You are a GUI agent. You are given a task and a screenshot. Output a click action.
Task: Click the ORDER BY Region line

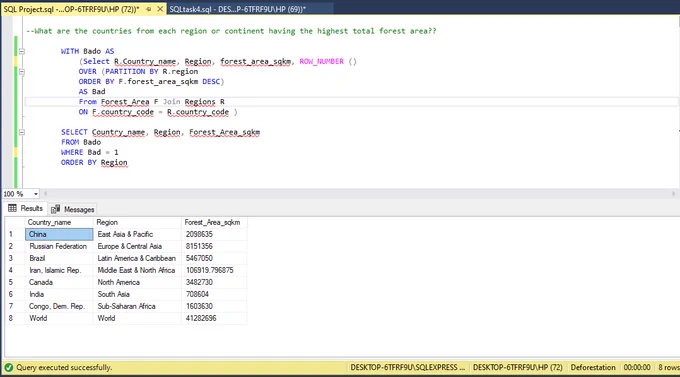pyautogui.click(x=94, y=163)
